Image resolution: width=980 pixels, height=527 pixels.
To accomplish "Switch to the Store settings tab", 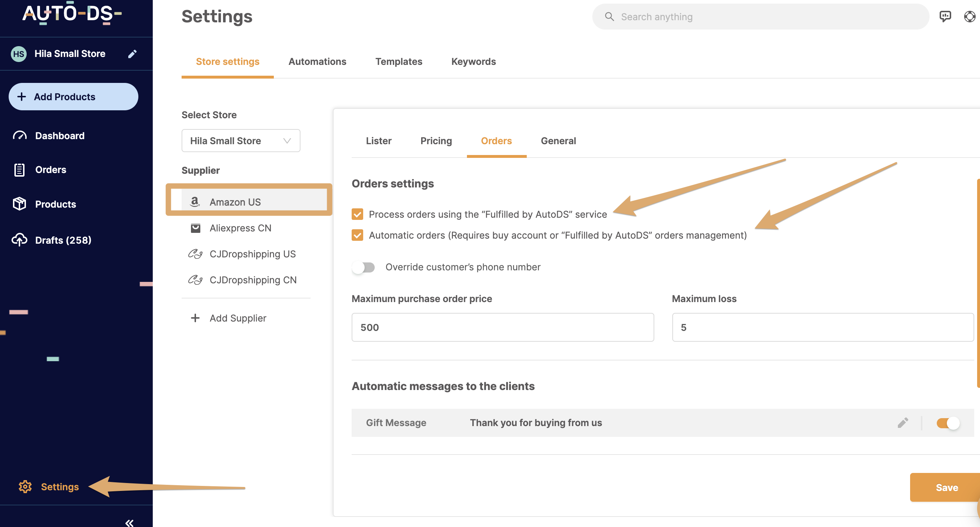I will pos(227,62).
